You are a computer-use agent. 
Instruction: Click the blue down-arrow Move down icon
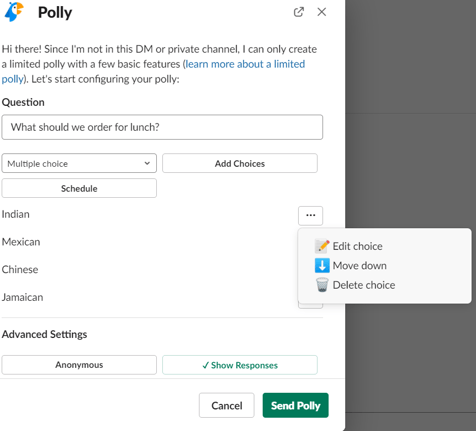click(x=322, y=266)
